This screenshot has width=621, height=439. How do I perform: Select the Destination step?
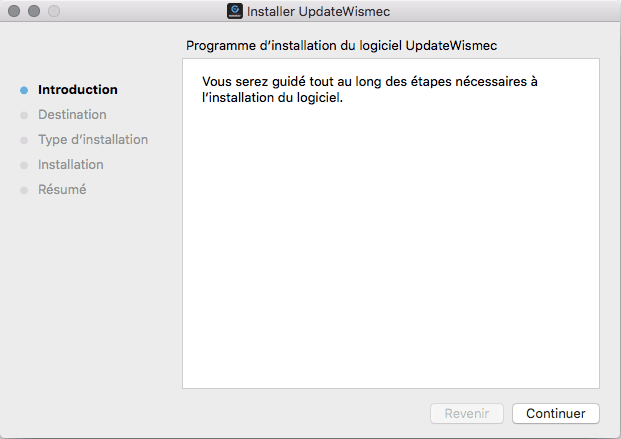(x=72, y=115)
